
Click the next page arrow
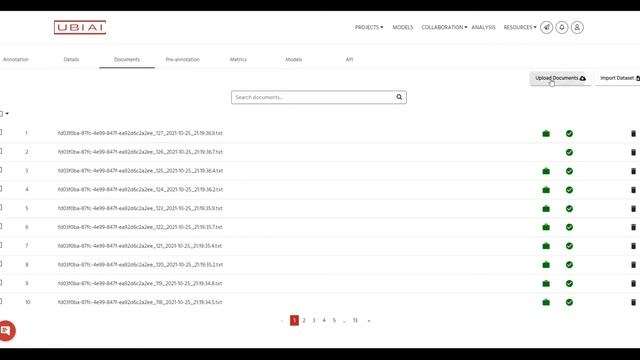click(369, 320)
